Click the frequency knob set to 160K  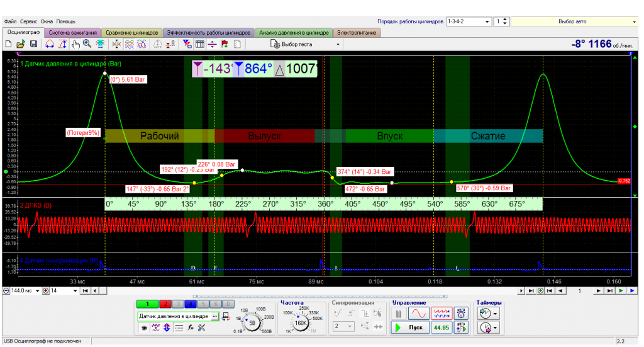click(x=301, y=323)
